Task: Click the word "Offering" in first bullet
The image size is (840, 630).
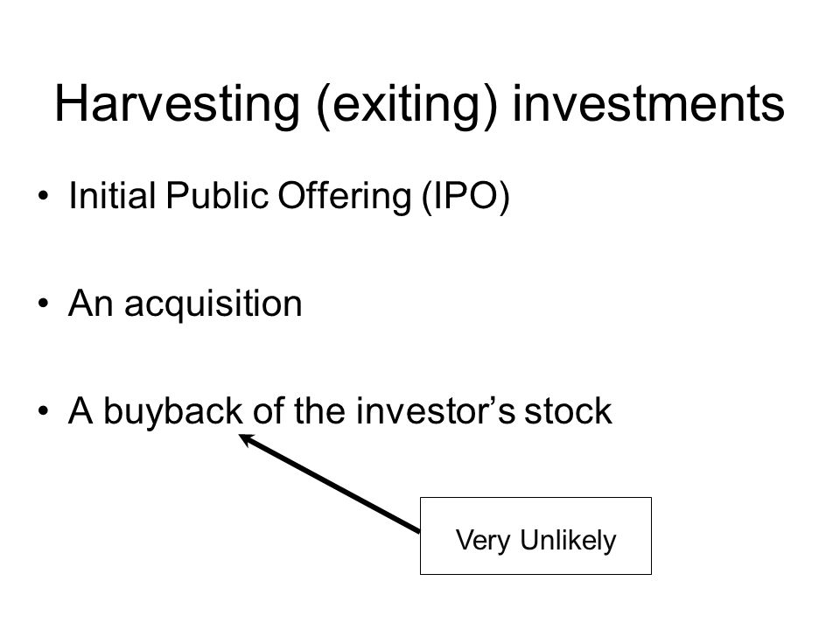Action: pyautogui.click(x=345, y=197)
